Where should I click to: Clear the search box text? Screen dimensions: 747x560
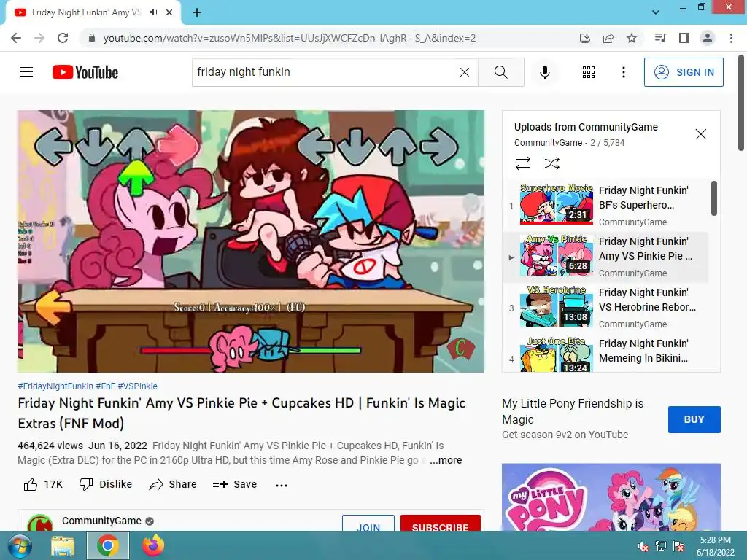[x=465, y=72]
